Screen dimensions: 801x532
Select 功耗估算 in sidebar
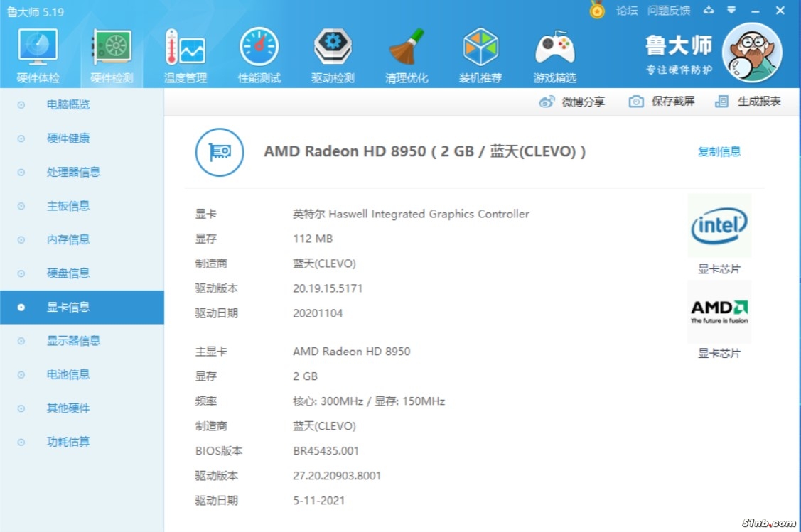click(x=82, y=442)
